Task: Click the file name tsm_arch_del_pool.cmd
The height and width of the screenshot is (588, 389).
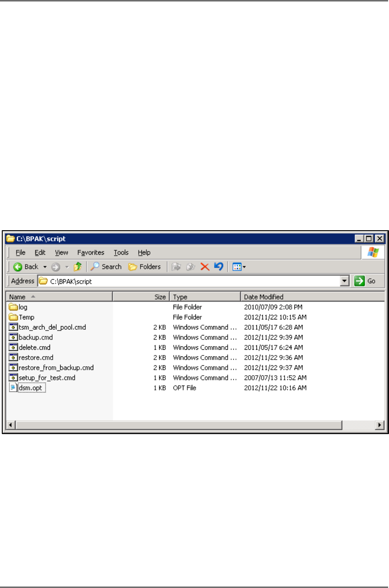Action: coord(52,327)
